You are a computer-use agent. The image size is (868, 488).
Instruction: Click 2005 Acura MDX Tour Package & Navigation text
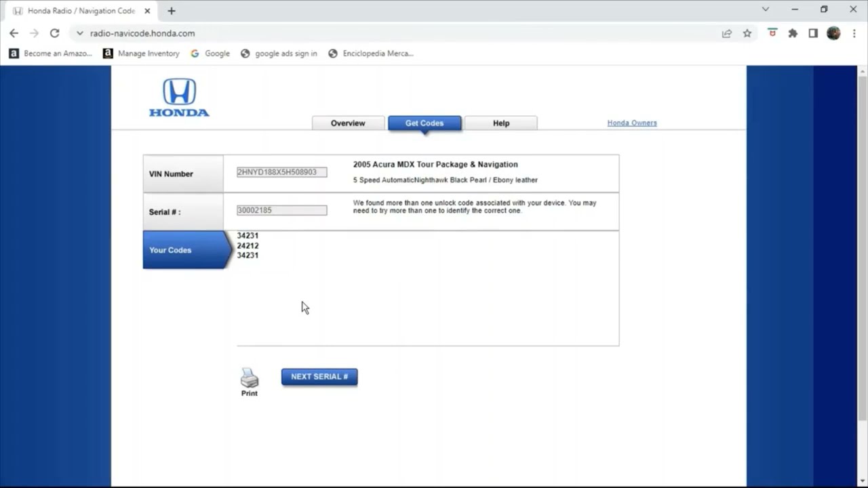click(435, 165)
